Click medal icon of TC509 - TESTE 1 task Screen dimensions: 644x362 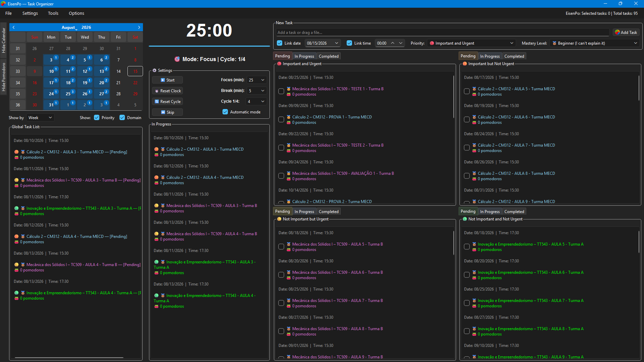[289, 89]
